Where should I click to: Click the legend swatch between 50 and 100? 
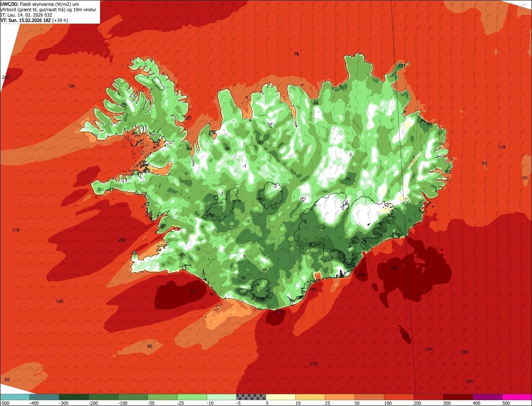(x=369, y=397)
